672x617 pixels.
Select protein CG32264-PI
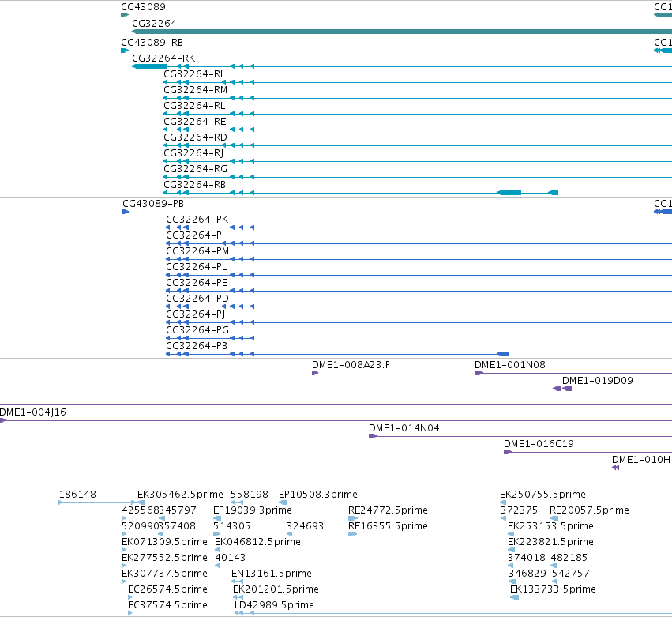(195, 235)
